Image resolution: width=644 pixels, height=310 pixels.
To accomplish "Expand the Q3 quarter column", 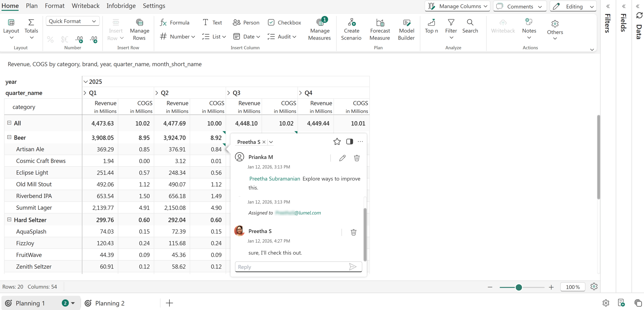I will point(229,93).
